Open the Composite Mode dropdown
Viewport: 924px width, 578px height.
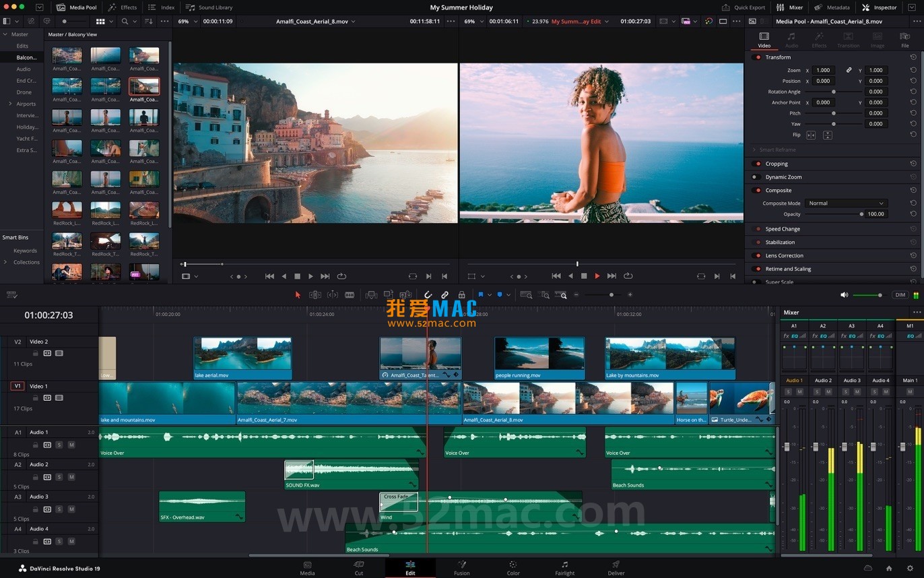(845, 203)
